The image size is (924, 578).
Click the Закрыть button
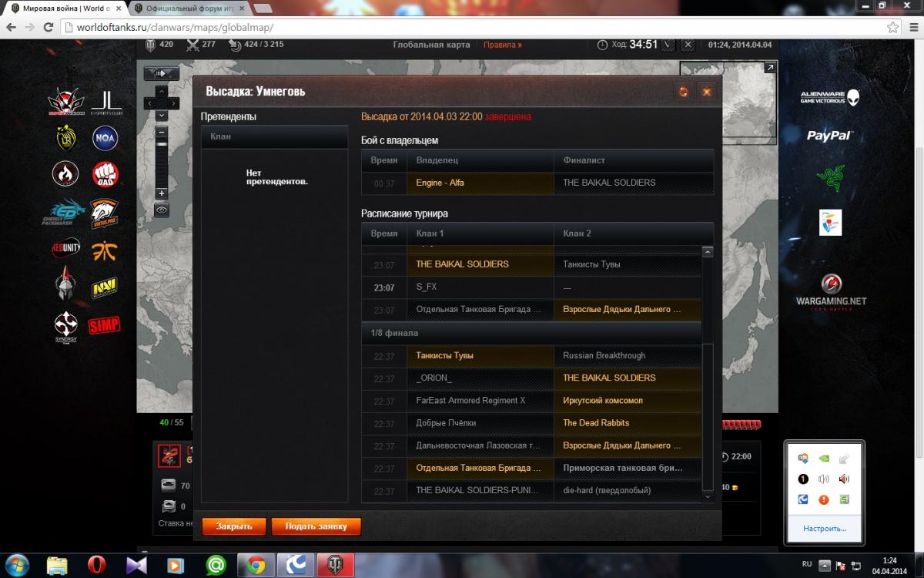tap(234, 526)
